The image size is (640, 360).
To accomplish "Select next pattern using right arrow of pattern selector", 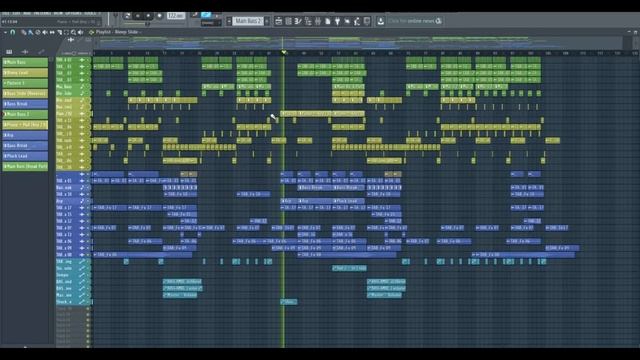I will point(267,21).
